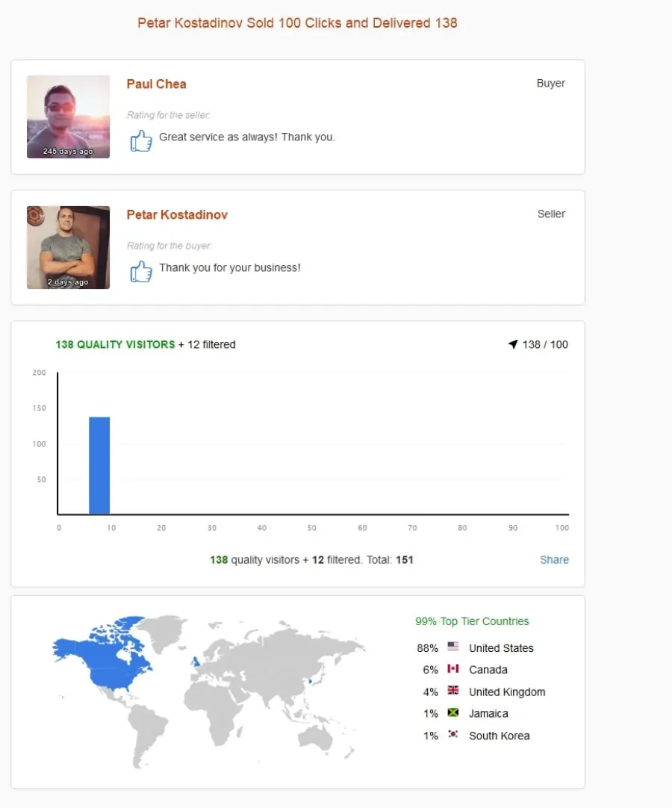Click the Canada flag icon

453,668
